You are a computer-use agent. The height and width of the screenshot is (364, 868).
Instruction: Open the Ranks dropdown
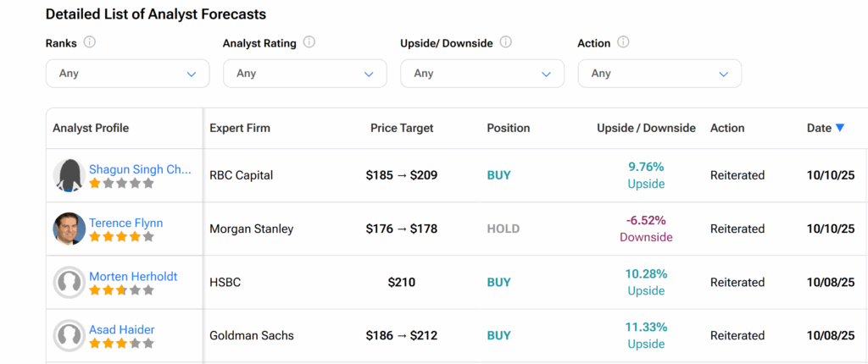point(127,74)
